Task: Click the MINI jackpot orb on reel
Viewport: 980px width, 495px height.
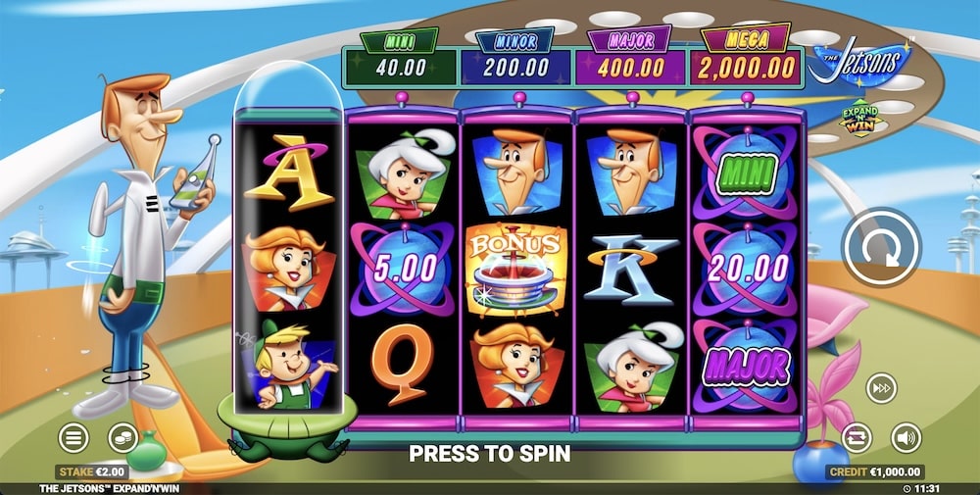Action: (x=747, y=173)
